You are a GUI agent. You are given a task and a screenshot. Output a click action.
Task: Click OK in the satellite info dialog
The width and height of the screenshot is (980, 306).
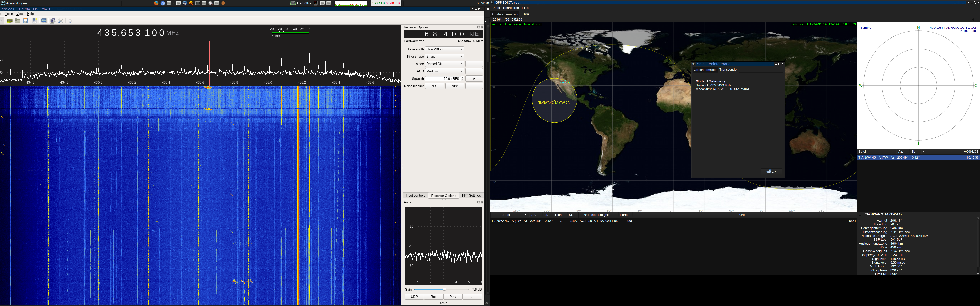tap(771, 172)
